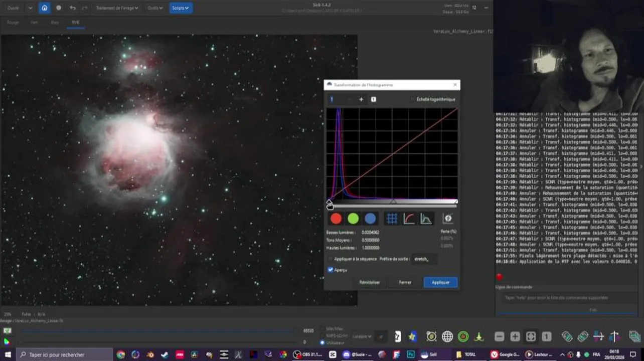
Task: Click the zoom to fit button
Action: pyautogui.click(x=531, y=336)
